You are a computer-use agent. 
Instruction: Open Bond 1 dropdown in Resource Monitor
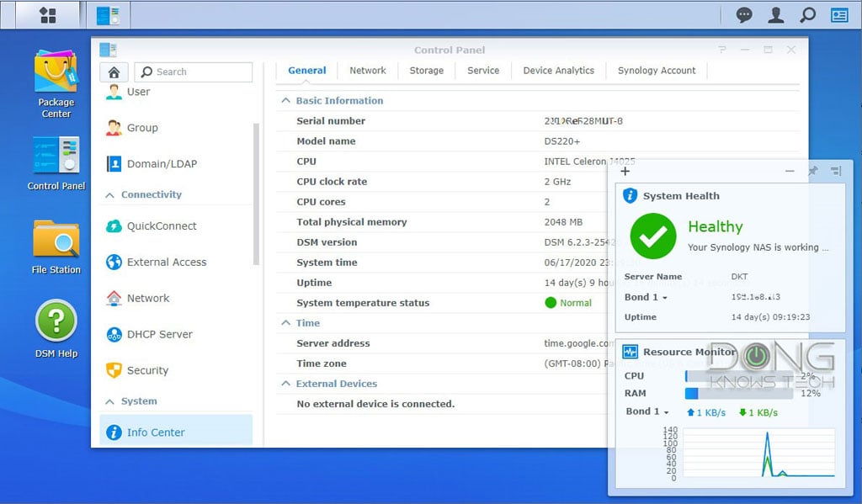(647, 411)
